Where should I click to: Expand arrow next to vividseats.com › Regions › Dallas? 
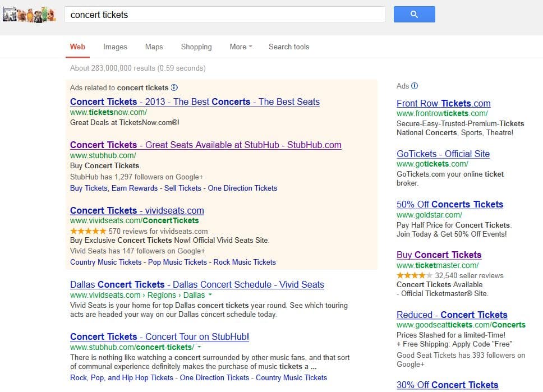point(210,294)
